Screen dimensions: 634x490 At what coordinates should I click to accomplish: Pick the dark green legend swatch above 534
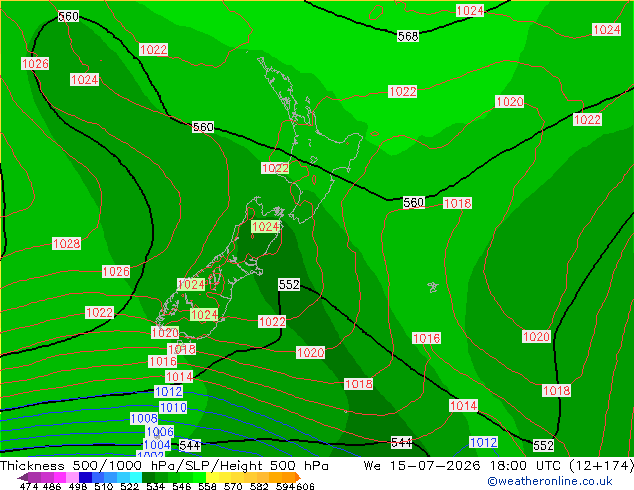tap(148, 477)
